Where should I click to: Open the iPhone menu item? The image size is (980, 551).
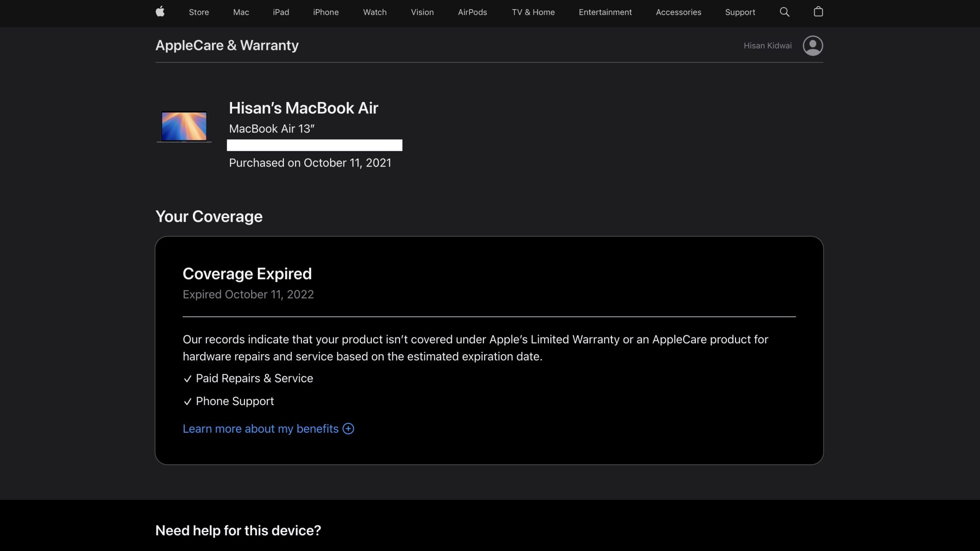point(326,12)
